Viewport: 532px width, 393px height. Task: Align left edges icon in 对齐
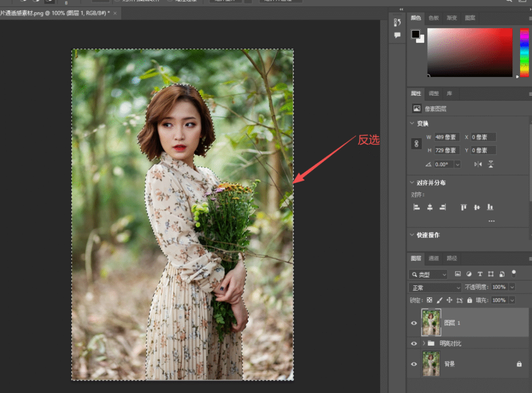pyautogui.click(x=417, y=207)
